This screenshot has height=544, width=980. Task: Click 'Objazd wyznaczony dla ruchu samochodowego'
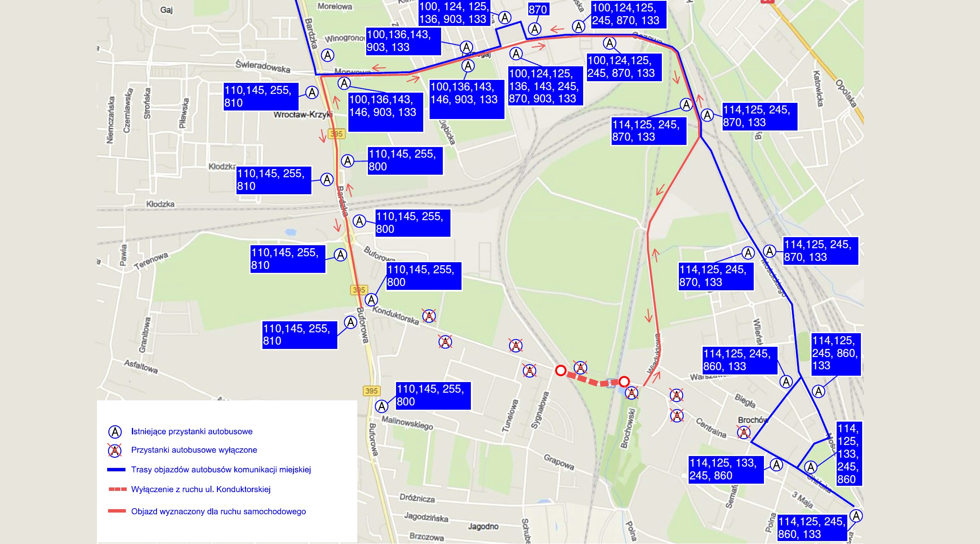click(x=219, y=511)
